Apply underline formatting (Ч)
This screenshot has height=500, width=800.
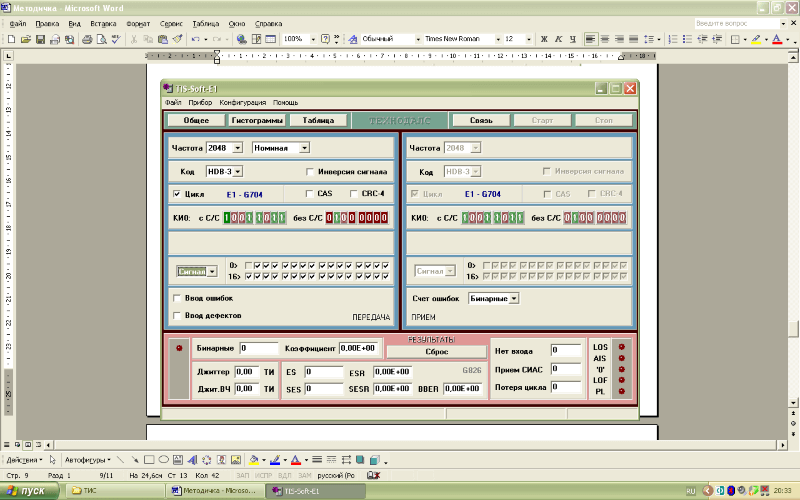[x=572, y=39]
